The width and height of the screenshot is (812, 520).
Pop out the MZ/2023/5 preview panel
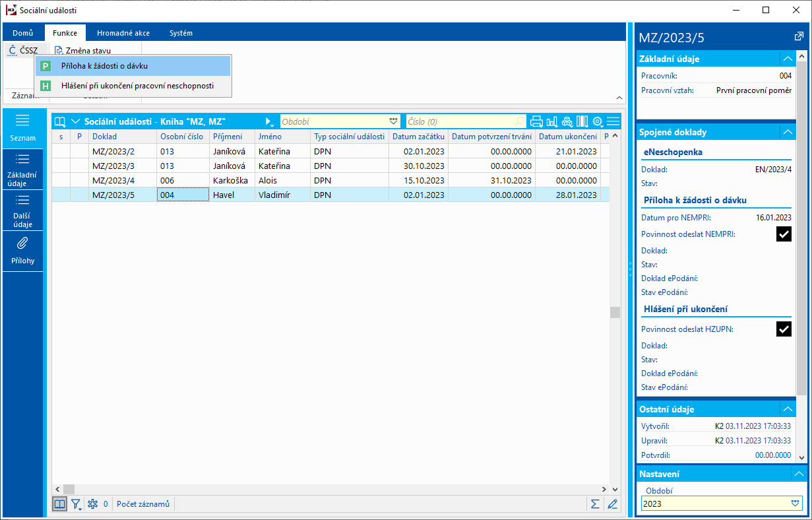click(799, 37)
